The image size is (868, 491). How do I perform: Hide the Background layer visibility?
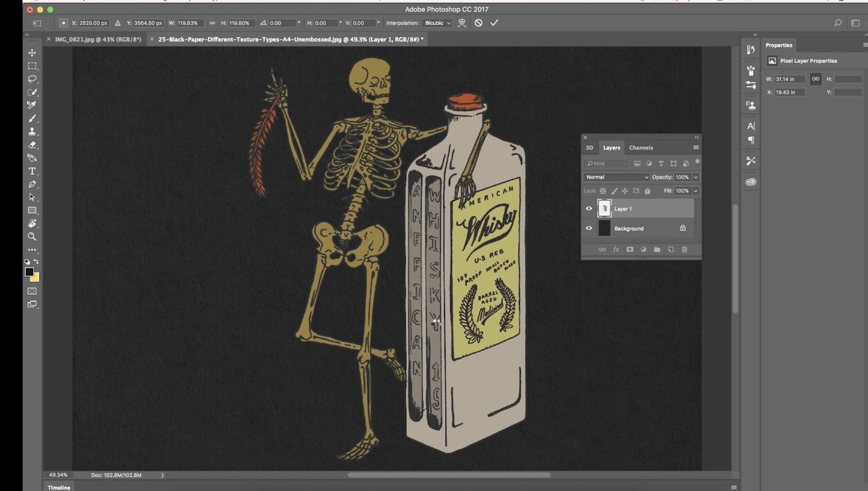(x=589, y=229)
